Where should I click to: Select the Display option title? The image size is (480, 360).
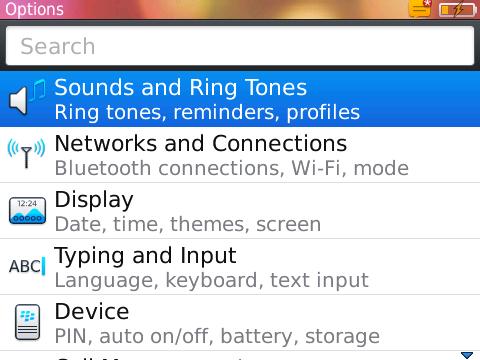tap(94, 200)
